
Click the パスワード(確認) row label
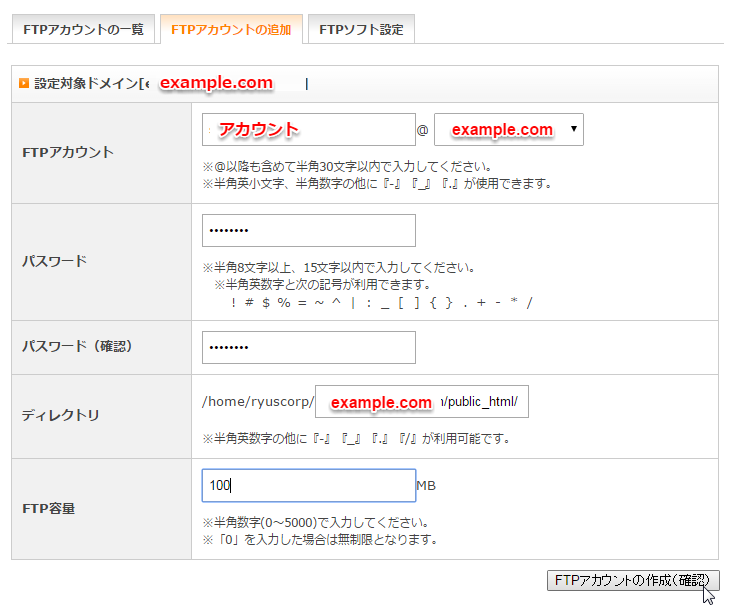point(77,347)
